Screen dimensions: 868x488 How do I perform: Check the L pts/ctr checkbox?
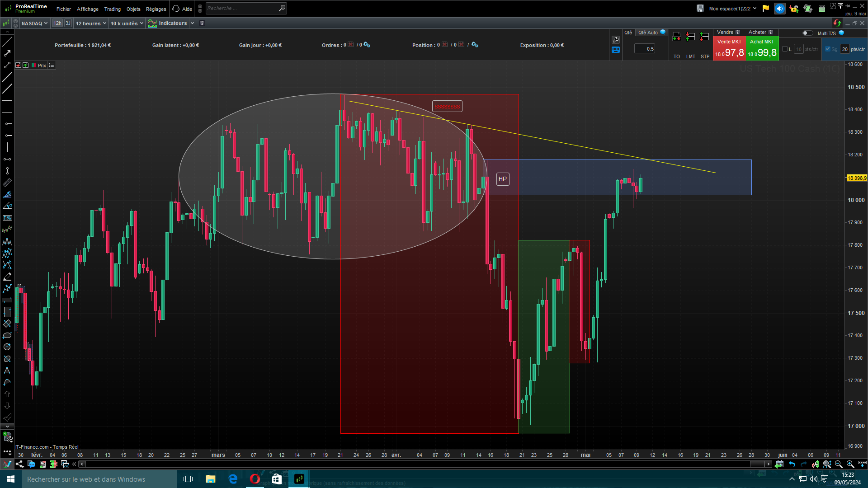(785, 49)
